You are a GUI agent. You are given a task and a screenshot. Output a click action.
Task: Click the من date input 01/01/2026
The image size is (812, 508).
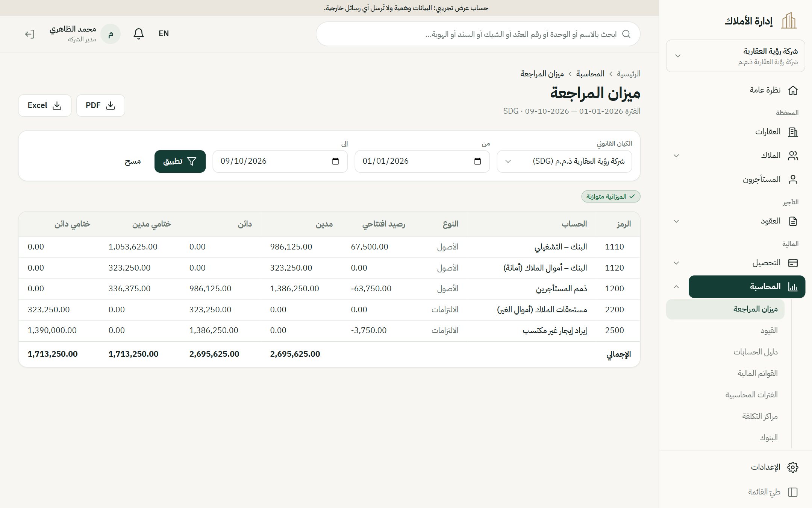click(x=422, y=161)
